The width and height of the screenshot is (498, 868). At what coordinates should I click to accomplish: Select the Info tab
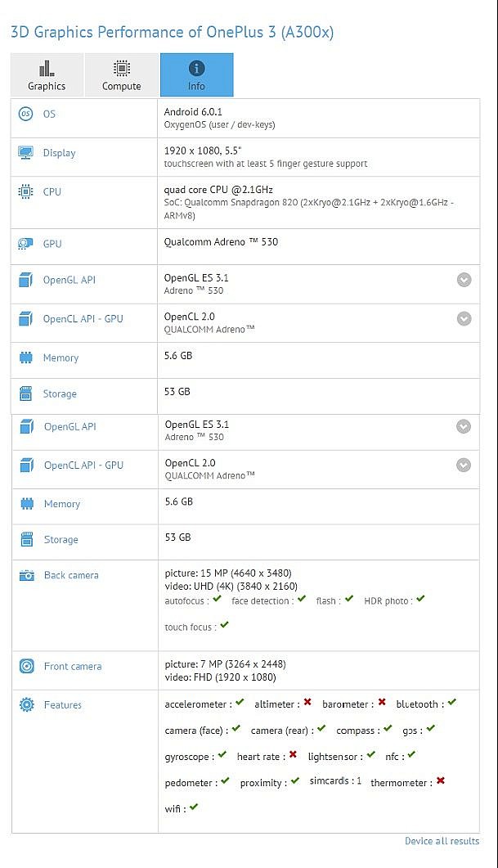click(196, 75)
